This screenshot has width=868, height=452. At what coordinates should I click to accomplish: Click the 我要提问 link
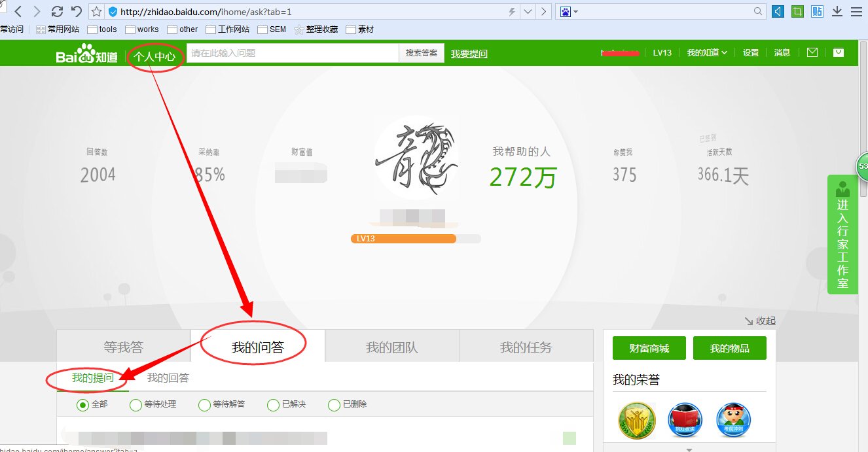[x=469, y=52]
